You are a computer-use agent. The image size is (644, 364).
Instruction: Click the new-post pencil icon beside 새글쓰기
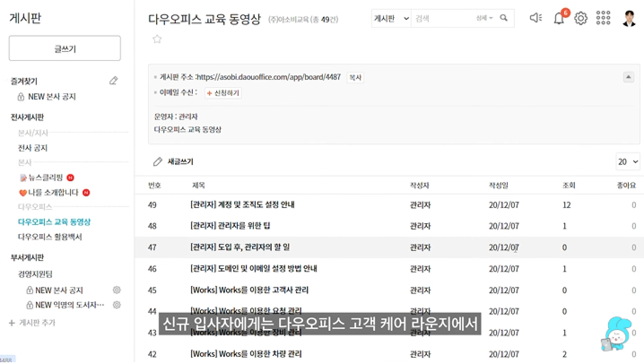[x=158, y=161]
